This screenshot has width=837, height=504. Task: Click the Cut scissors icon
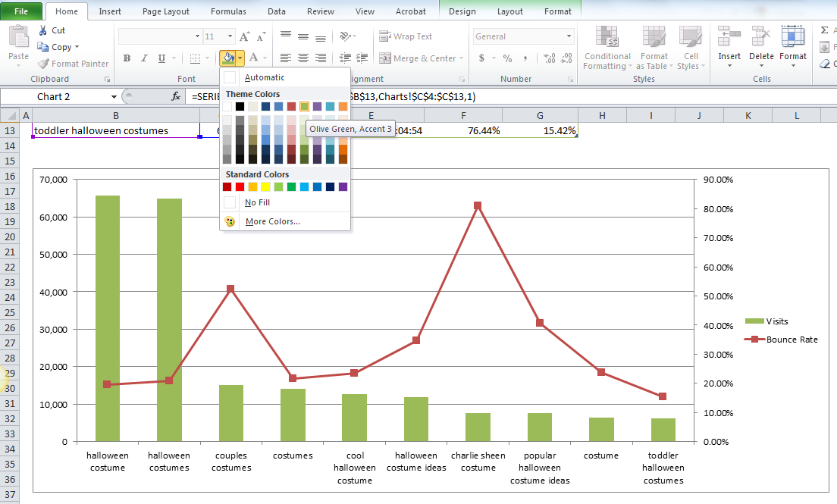coord(41,30)
